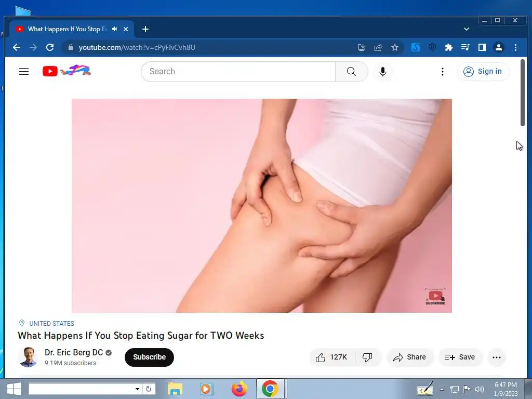532x399 pixels.
Task: Open Dr. Eric Berg's channel avatar
Action: pyautogui.click(x=28, y=357)
